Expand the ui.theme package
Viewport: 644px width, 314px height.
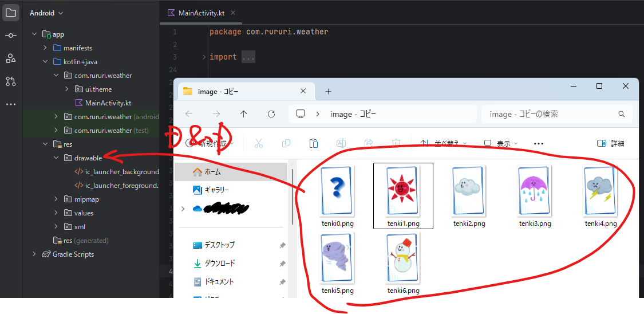[x=67, y=89]
